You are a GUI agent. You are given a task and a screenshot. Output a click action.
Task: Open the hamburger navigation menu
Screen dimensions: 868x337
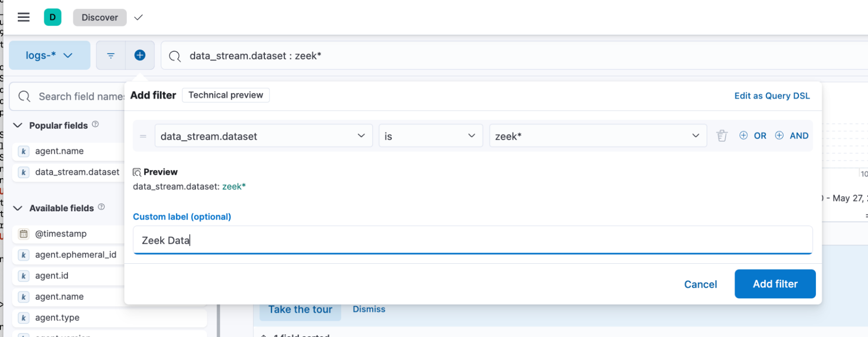tap(23, 17)
